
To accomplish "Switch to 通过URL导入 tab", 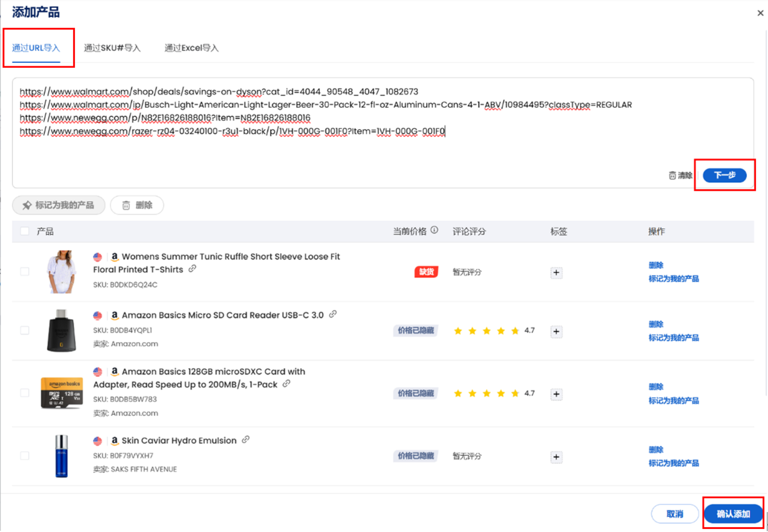I will (x=36, y=48).
